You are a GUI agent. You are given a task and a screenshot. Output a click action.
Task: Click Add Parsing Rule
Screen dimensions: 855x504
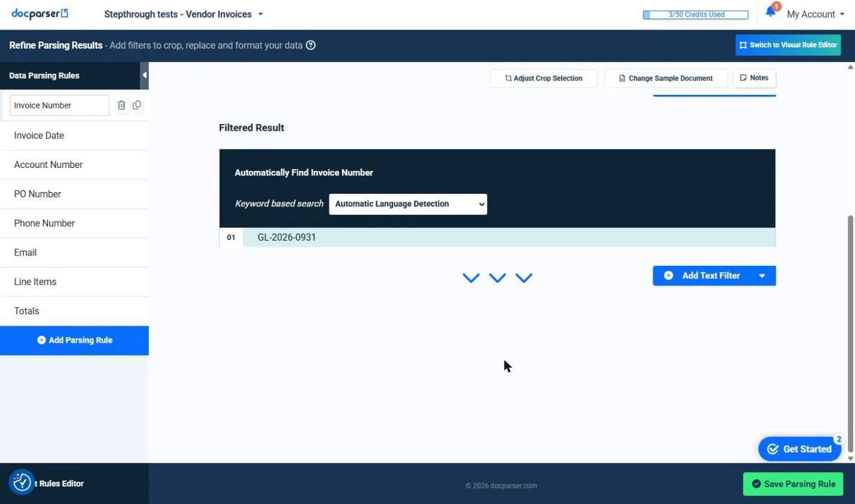(x=74, y=340)
